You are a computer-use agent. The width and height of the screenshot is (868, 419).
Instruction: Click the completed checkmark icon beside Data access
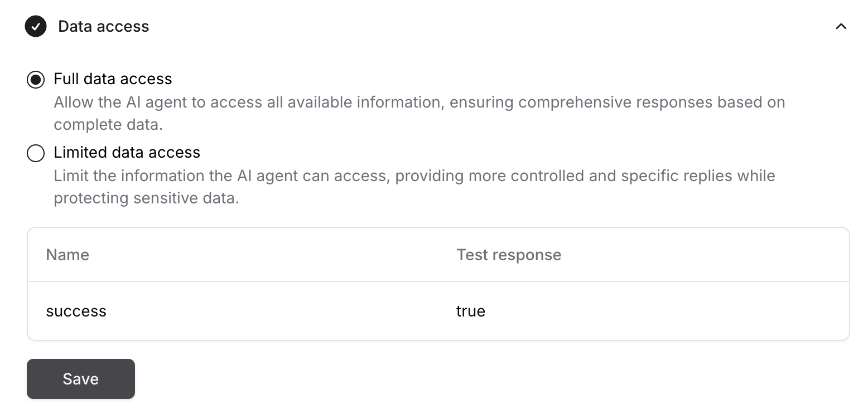point(36,26)
